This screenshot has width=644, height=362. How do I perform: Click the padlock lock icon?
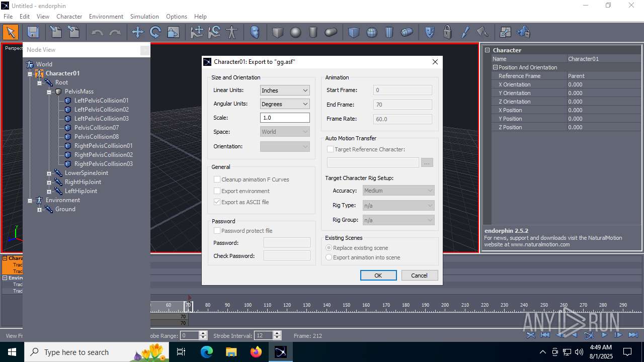[x=447, y=33]
